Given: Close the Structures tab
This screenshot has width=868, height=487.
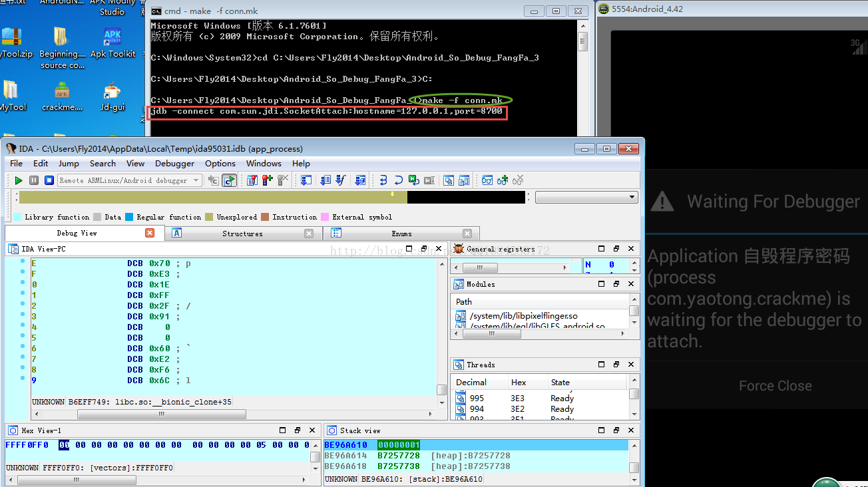Looking at the screenshot, I should [x=309, y=234].
